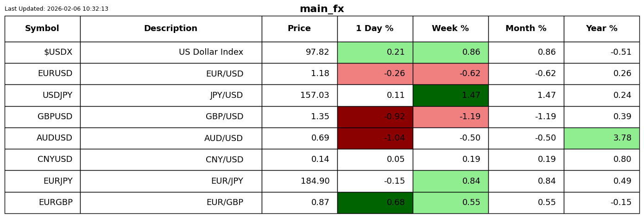Click the Year % column header
This screenshot has width=644, height=218.
tap(601, 29)
